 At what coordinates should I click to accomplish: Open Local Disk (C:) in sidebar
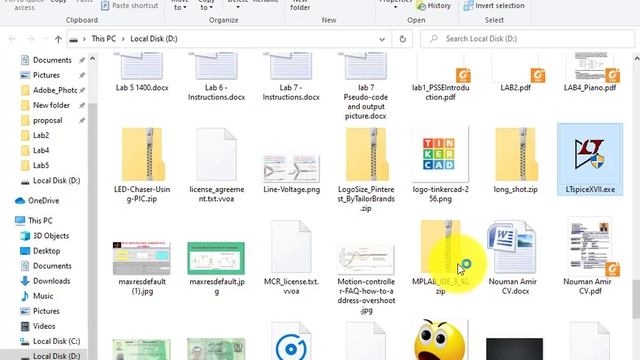point(56,341)
